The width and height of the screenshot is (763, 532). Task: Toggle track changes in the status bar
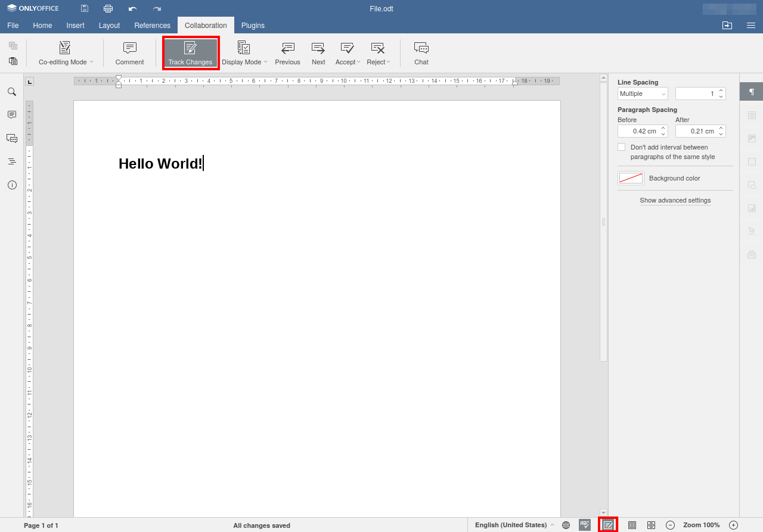[608, 525]
